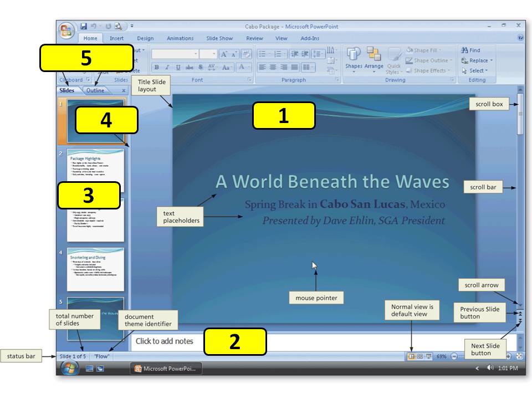This screenshot has height=399, width=532.
Task: Start the Slide Show view
Action: point(429,356)
